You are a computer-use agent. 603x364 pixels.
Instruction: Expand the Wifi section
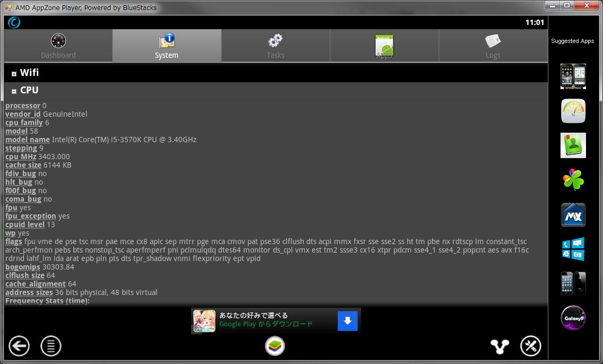point(14,74)
